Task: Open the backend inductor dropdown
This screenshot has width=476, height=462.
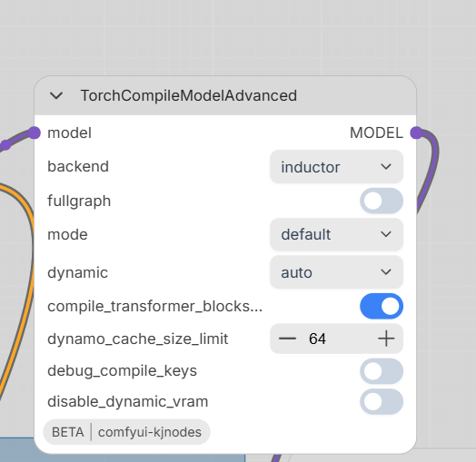Action: coord(336,167)
